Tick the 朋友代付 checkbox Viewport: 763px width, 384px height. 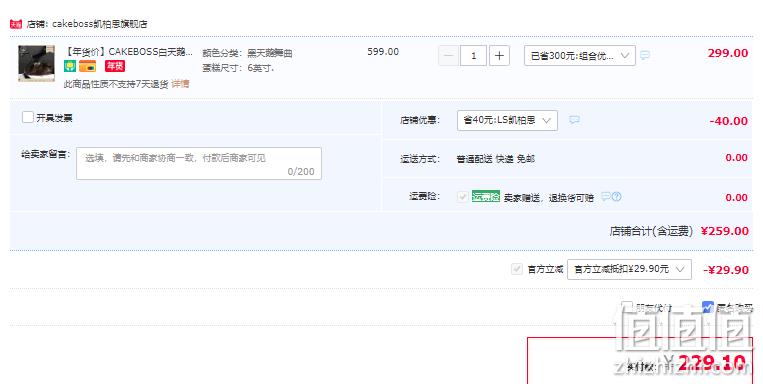627,307
